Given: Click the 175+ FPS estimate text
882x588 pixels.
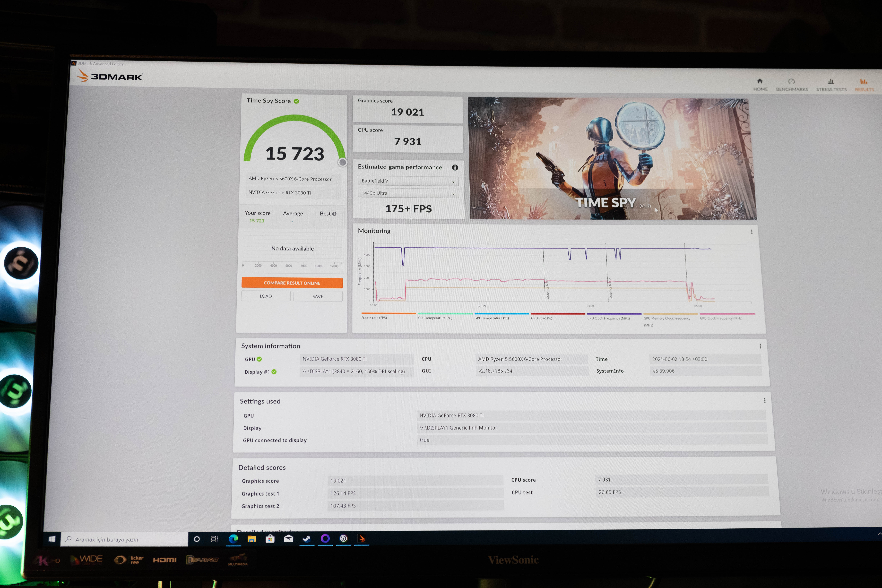Looking at the screenshot, I should point(408,209).
